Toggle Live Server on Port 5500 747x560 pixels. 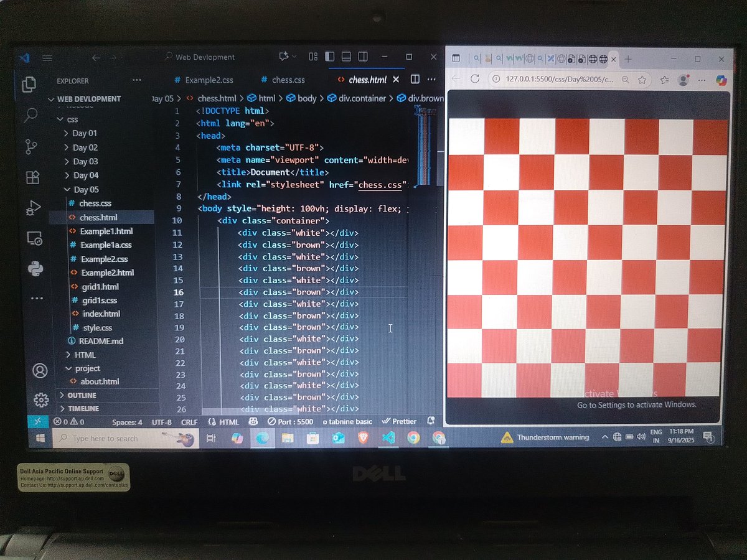[x=290, y=421]
